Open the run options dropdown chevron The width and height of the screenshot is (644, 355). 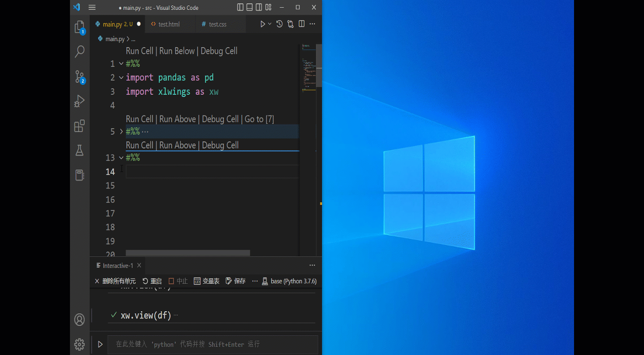pos(269,24)
